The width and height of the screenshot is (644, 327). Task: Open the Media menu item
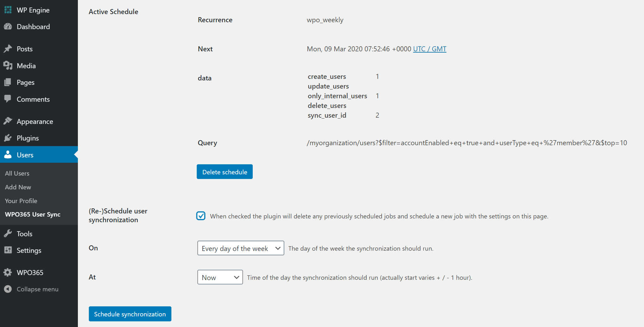click(39, 66)
